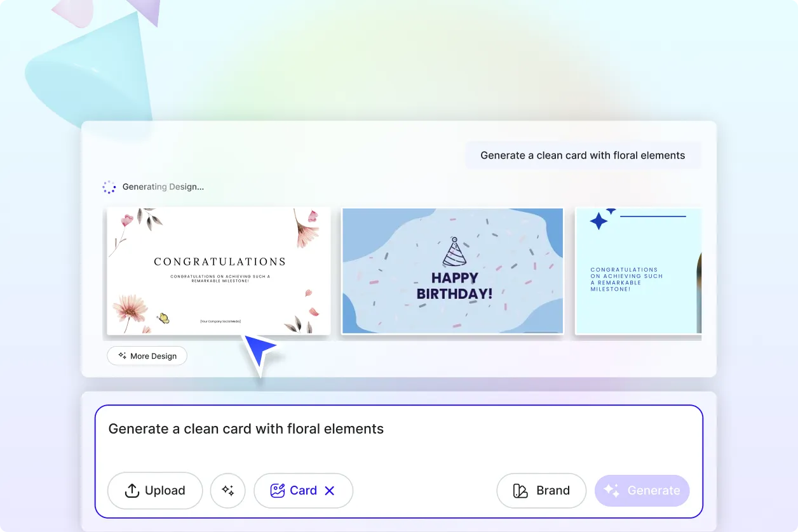The height and width of the screenshot is (532, 798).
Task: Click the blue star on third card
Action: pos(598,221)
